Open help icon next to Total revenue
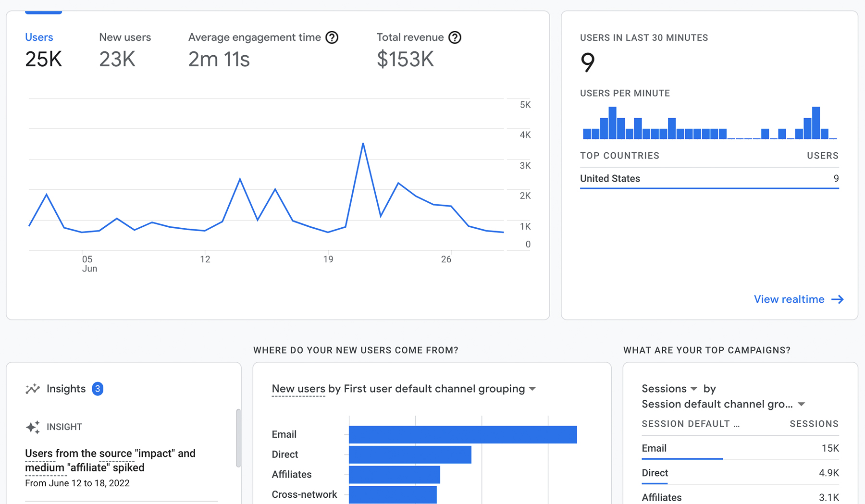The width and height of the screenshot is (865, 504). click(455, 37)
